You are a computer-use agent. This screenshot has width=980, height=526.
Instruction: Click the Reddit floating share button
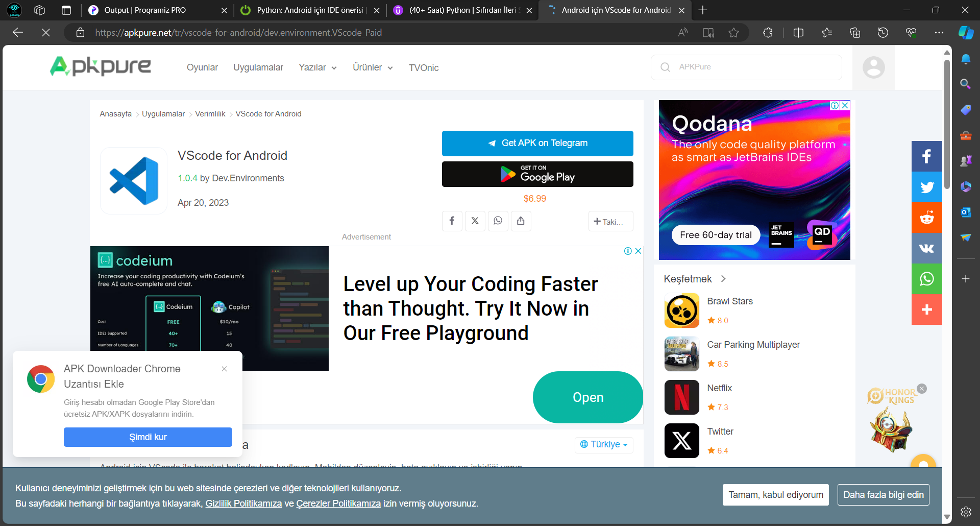(927, 218)
